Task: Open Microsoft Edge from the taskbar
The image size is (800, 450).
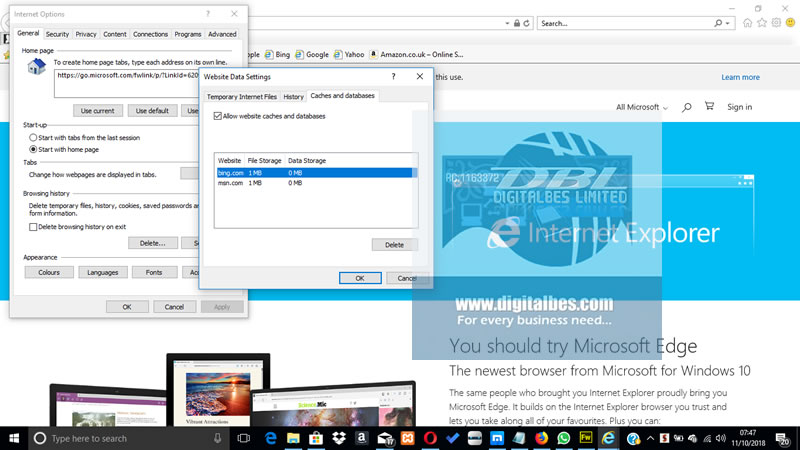Action: tap(270, 438)
